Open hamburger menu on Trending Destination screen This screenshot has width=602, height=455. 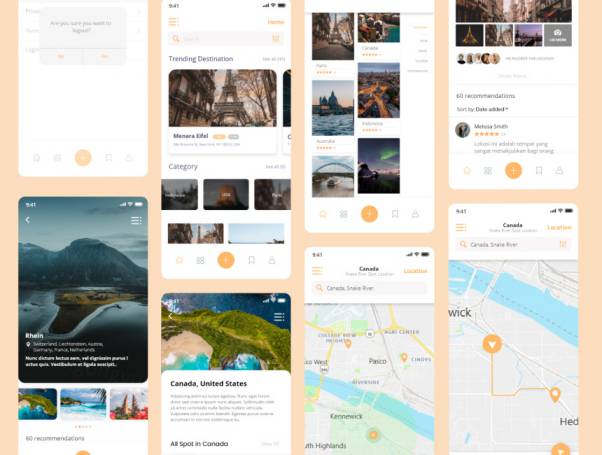coord(174,21)
